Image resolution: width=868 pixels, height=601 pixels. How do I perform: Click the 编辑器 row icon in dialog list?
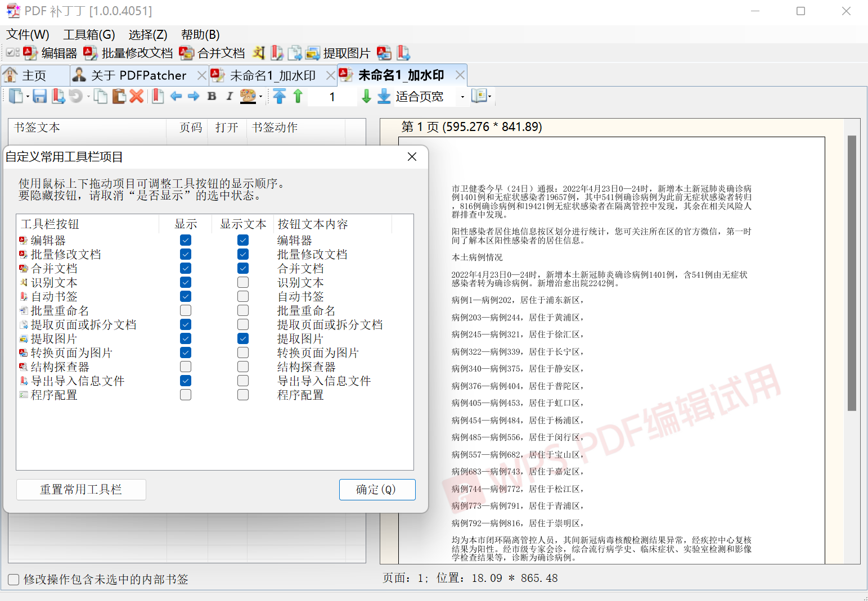(23, 240)
